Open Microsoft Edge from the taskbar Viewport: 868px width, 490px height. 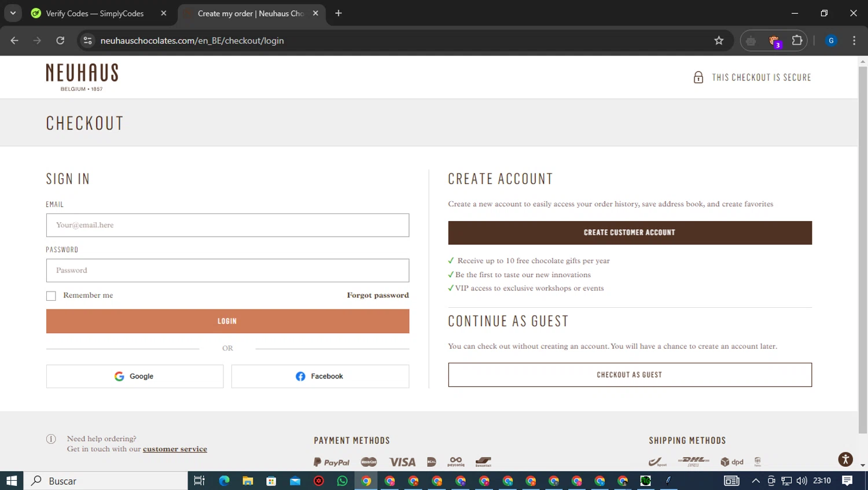[224, 481]
